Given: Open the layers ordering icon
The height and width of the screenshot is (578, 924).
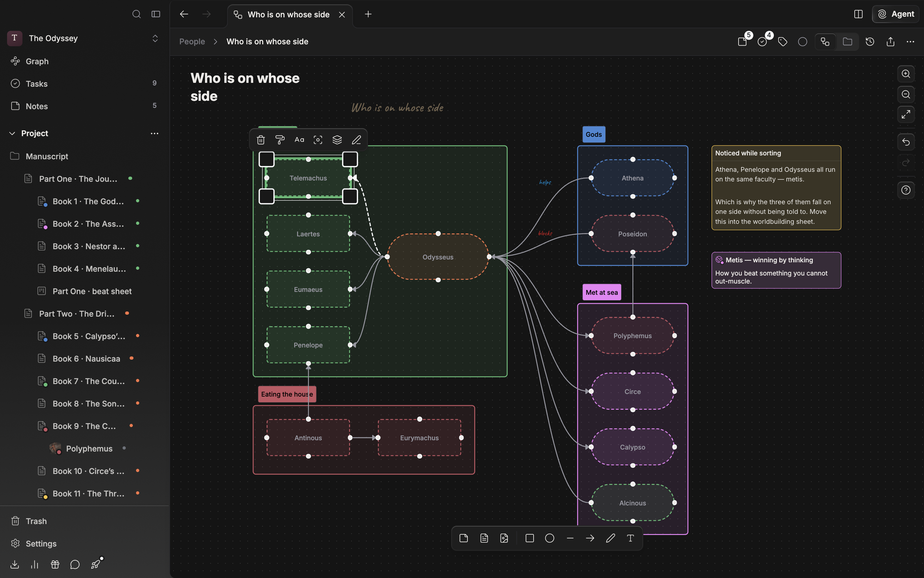Looking at the screenshot, I should click(337, 140).
